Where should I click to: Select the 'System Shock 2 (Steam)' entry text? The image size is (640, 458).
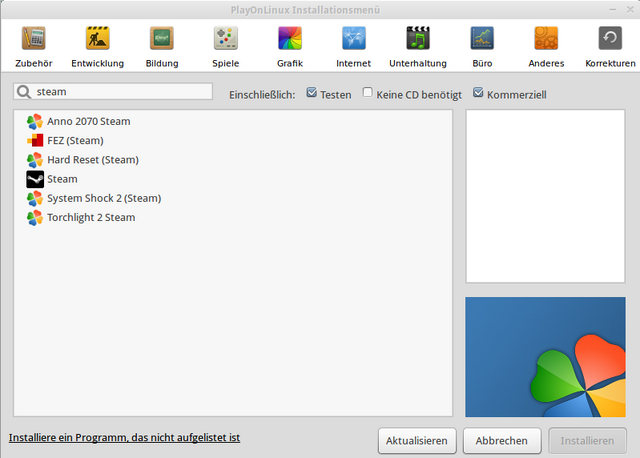pos(104,198)
